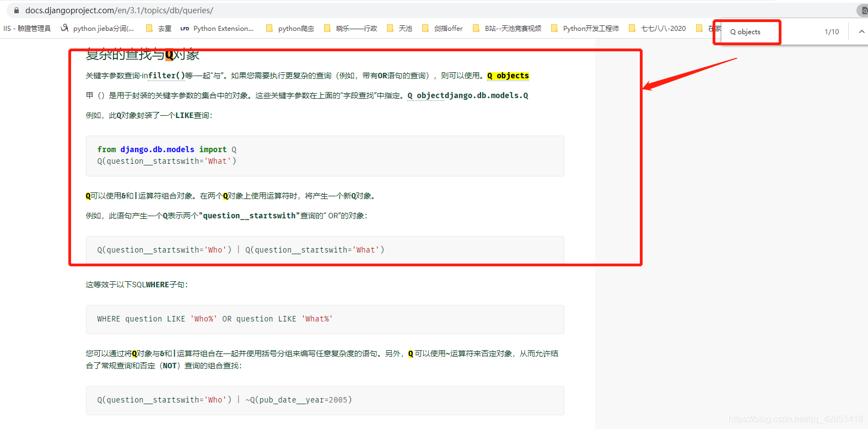Image resolution: width=868 pixels, height=429 pixels.
Task: Click text 这等效于以下SQLWHERE子句
Action: 137,285
